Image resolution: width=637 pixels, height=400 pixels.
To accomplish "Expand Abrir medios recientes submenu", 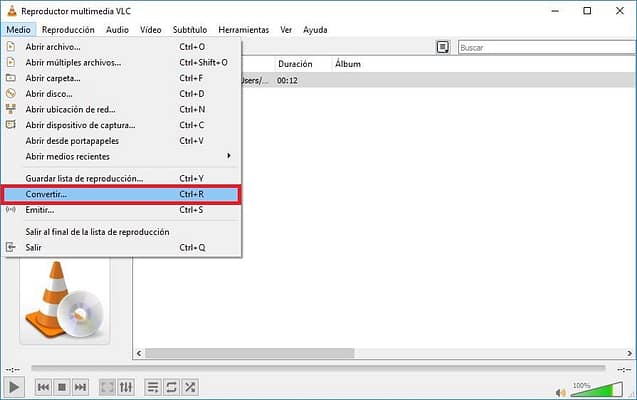I will (121, 156).
